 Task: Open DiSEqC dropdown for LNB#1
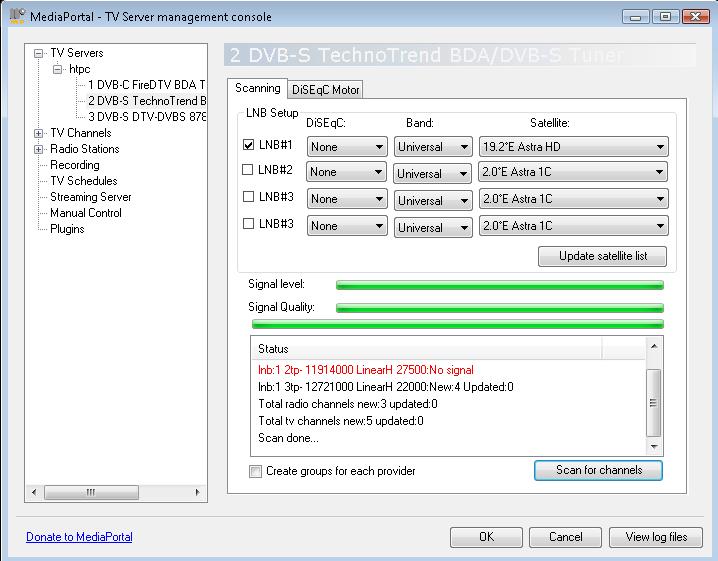pos(347,147)
